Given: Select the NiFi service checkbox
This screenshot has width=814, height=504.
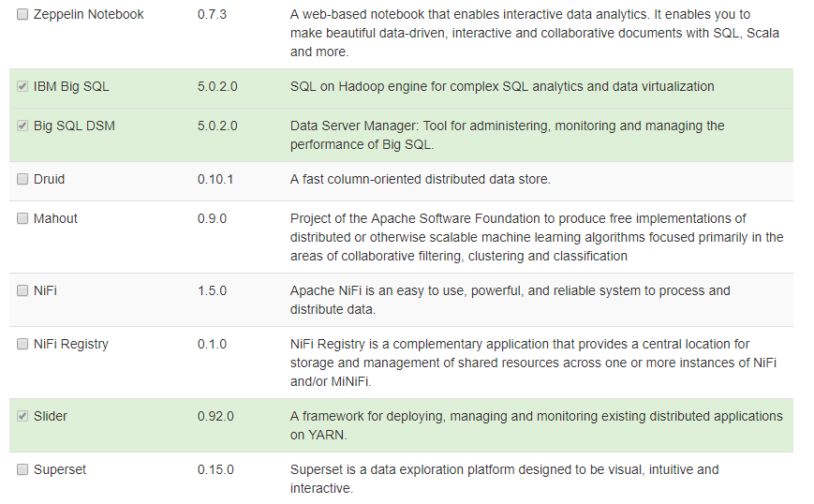Looking at the screenshot, I should pyautogui.click(x=22, y=290).
